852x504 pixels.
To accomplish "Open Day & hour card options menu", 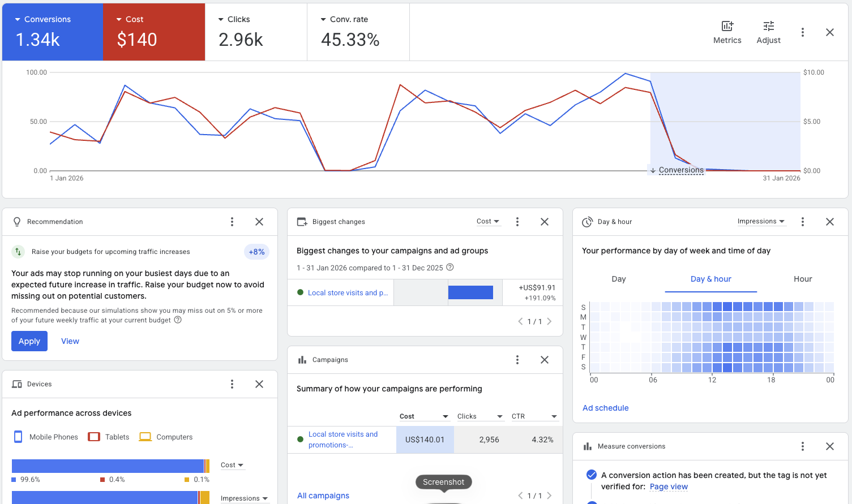I will [x=802, y=222].
